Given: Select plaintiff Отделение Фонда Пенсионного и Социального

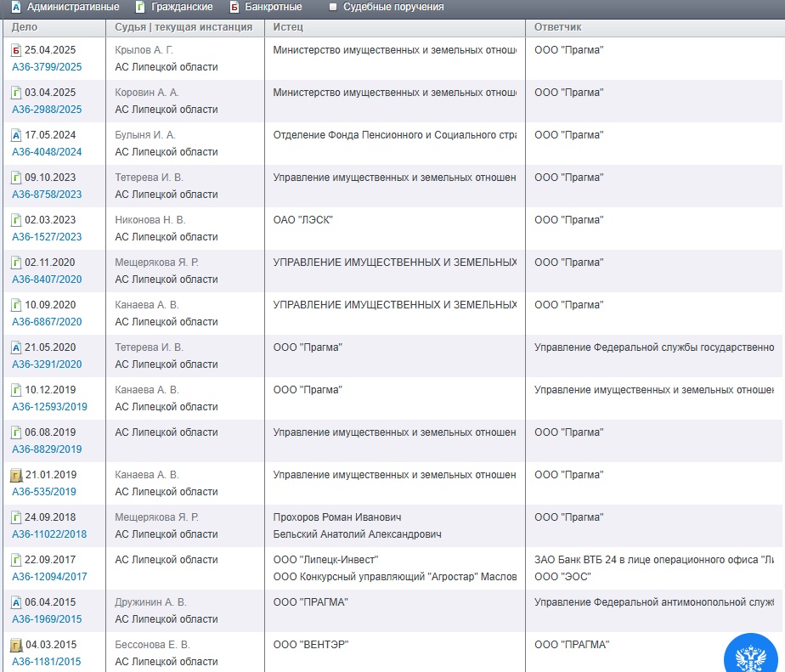Looking at the screenshot, I should [394, 135].
